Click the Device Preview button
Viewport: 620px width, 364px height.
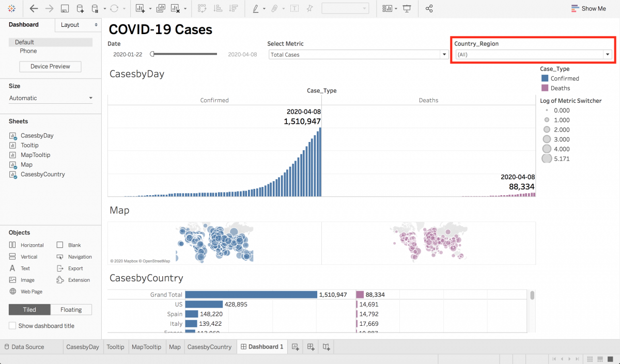pos(50,67)
